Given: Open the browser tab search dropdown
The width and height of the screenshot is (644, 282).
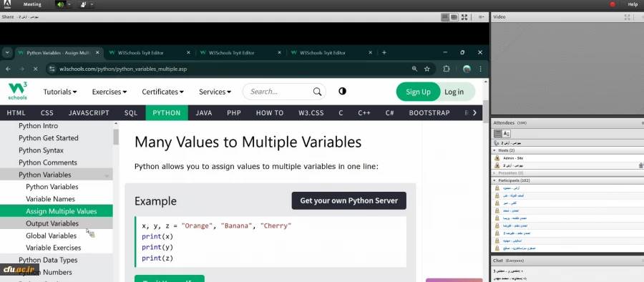Looking at the screenshot, I should pos(7,53).
